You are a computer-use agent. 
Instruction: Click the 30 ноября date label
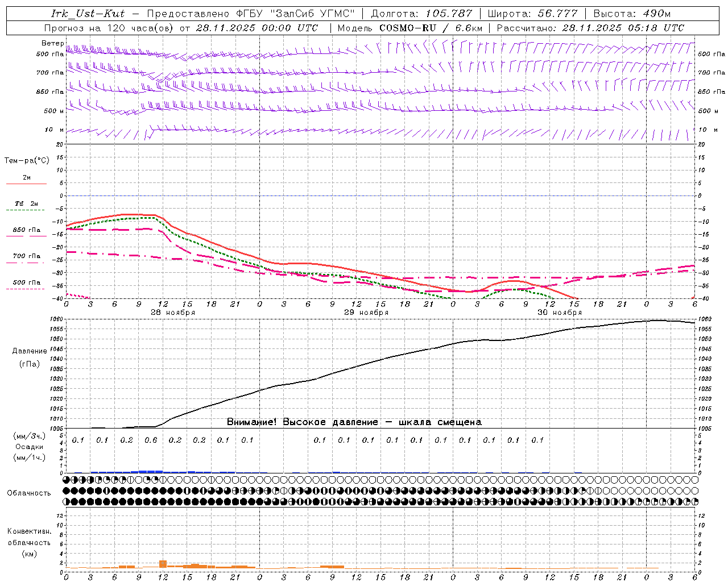pos(560,313)
